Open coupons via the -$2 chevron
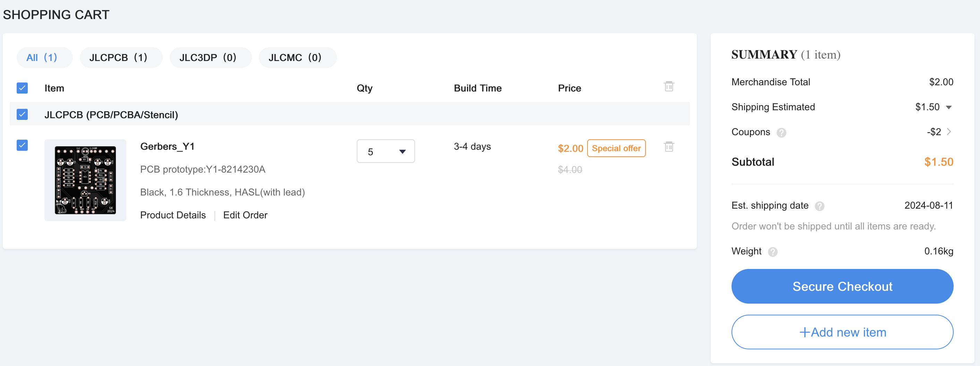 pos(948,131)
